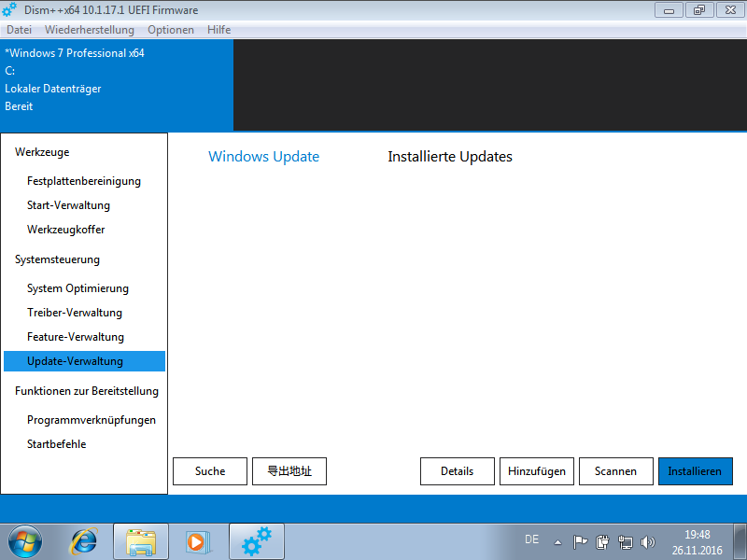Minimize the Dism++ window

point(669,10)
